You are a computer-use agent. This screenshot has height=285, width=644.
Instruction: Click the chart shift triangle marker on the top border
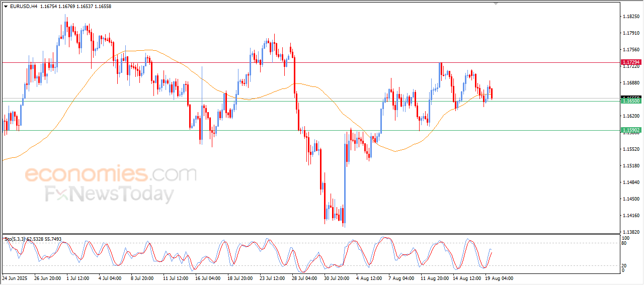click(x=496, y=4)
